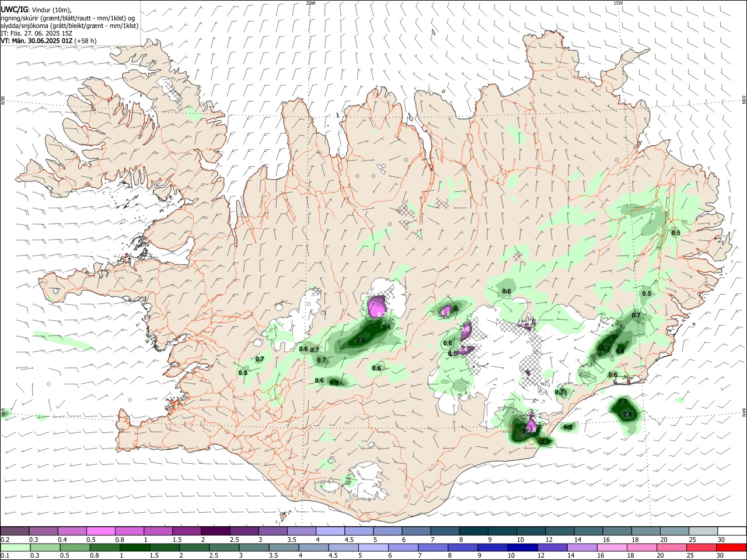Select the 'IT: Fös. 27. 06. 2025 15Z' line
This screenshot has width=747, height=560.
(x=36, y=33)
